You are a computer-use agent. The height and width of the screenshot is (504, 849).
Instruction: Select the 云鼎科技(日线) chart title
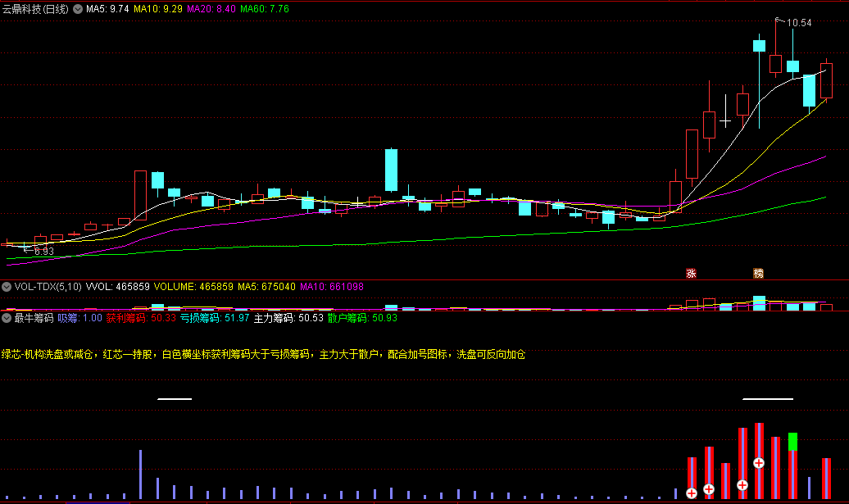tap(35, 9)
